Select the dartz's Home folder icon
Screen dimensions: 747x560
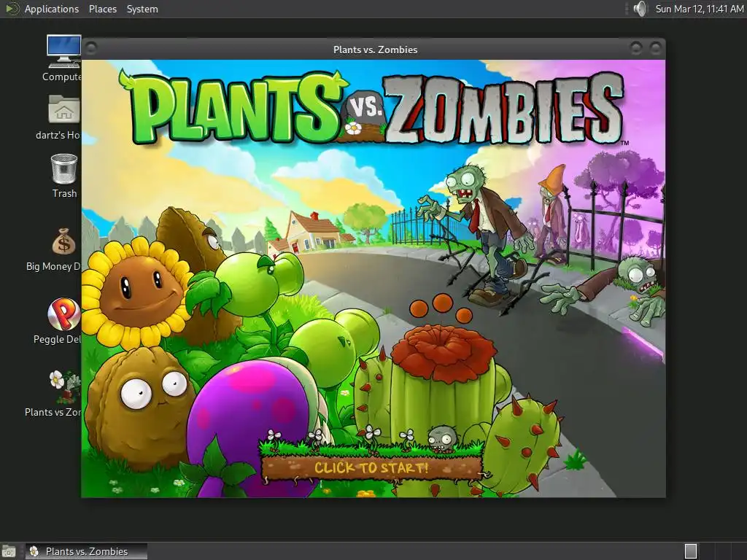click(x=64, y=109)
